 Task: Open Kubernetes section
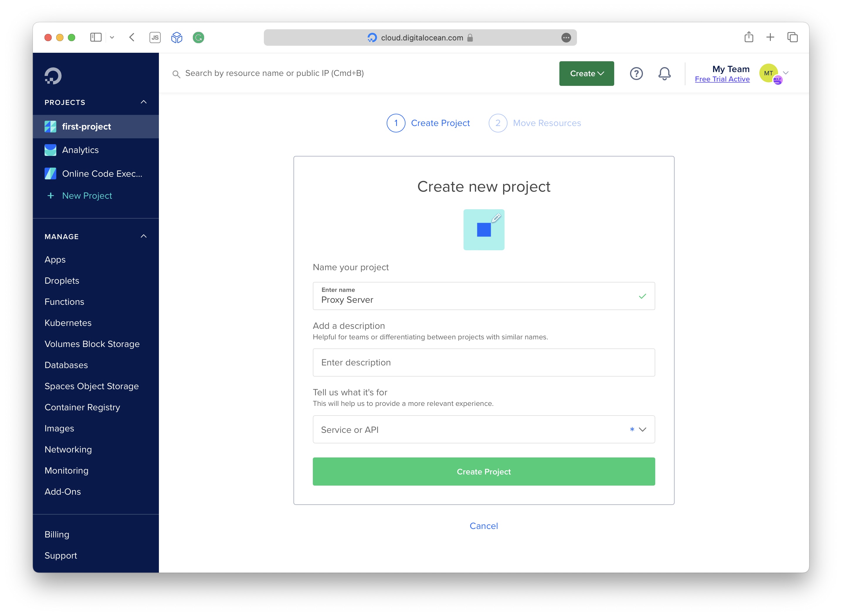click(x=68, y=323)
